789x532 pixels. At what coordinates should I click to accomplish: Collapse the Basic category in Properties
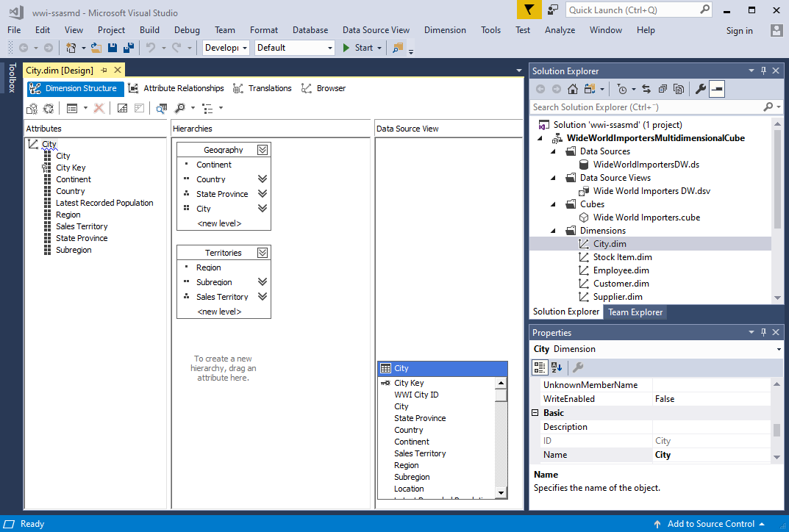535,413
